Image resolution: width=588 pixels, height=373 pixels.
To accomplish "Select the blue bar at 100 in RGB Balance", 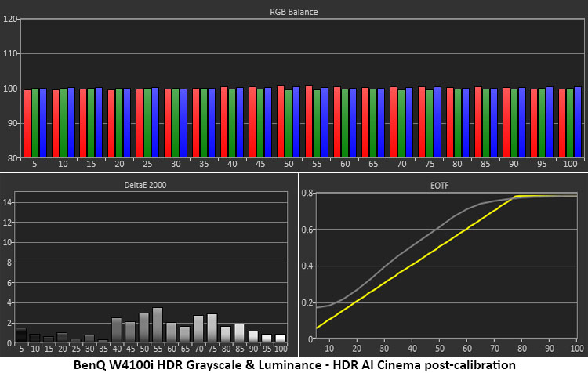I will pyautogui.click(x=578, y=122).
